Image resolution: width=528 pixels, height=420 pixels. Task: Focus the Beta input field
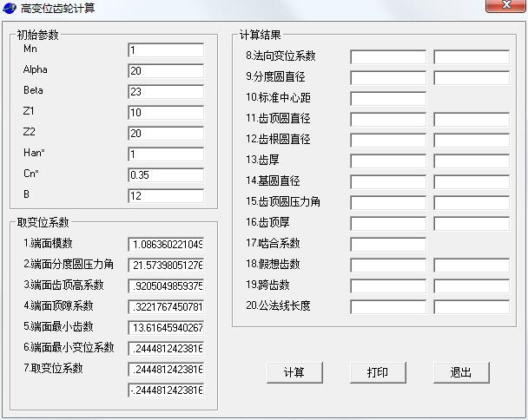[166, 92]
